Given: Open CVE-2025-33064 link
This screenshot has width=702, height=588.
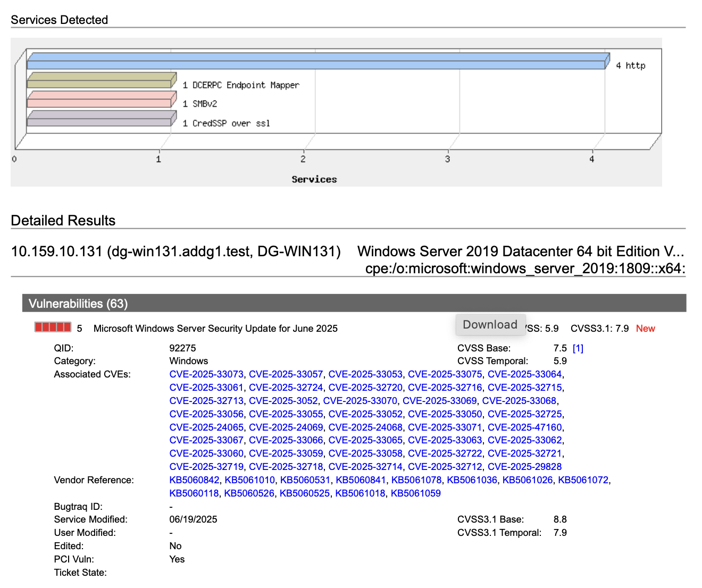Looking at the screenshot, I should [525, 374].
